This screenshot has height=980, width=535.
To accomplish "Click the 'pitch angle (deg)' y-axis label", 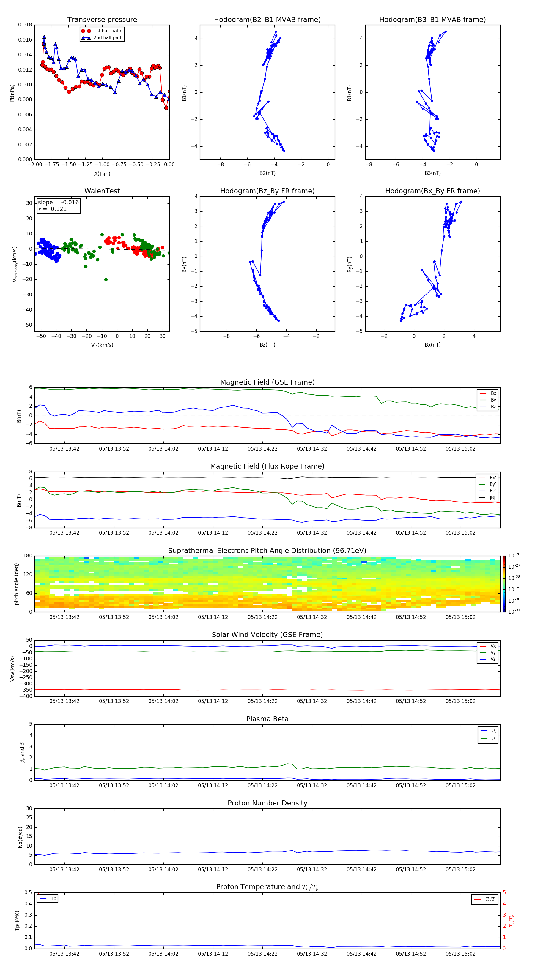I will pos(16,584).
